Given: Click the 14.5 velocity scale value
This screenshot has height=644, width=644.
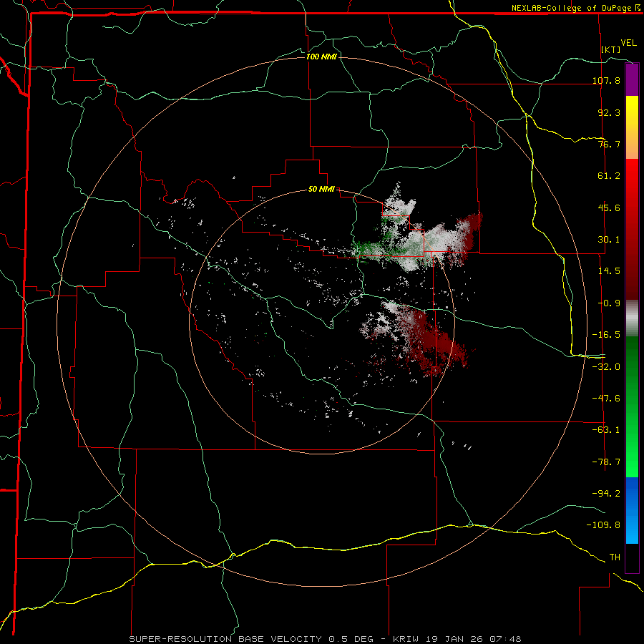Looking at the screenshot, I should point(609,271).
